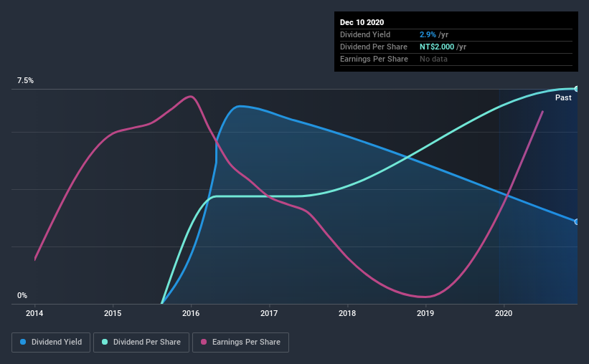Click the 2.9% Dividend Yield tooltip value
The width and height of the screenshot is (589, 364).
tap(428, 34)
